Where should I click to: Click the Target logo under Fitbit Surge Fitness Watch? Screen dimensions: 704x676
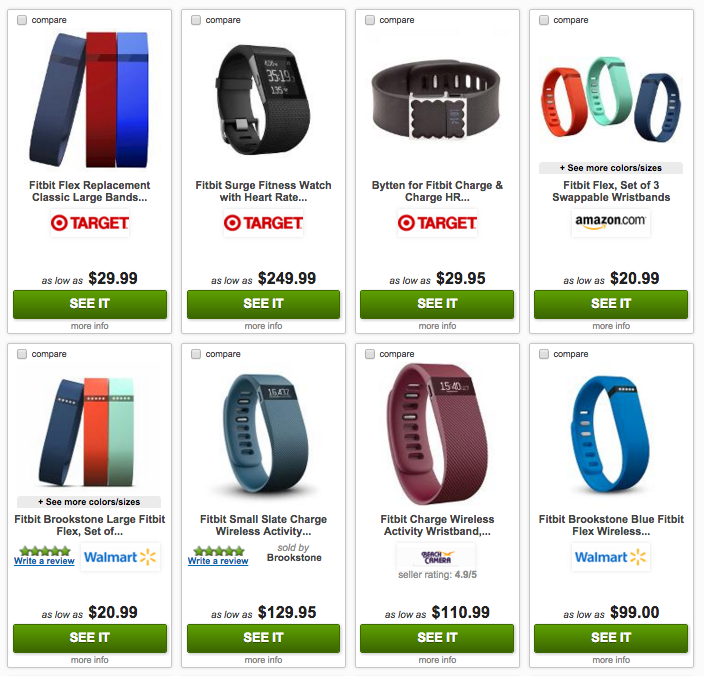[x=264, y=223]
